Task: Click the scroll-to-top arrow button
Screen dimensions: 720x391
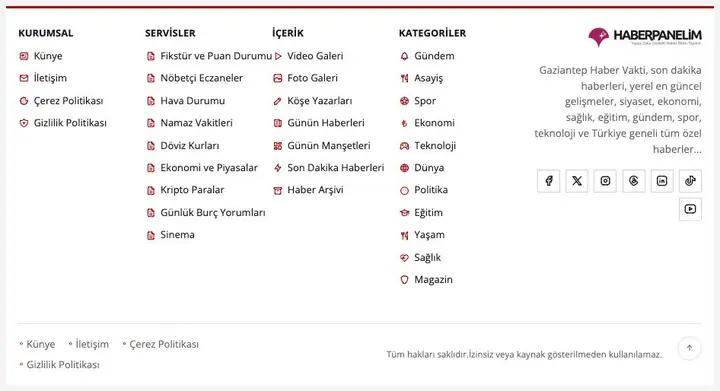Action: 689,348
